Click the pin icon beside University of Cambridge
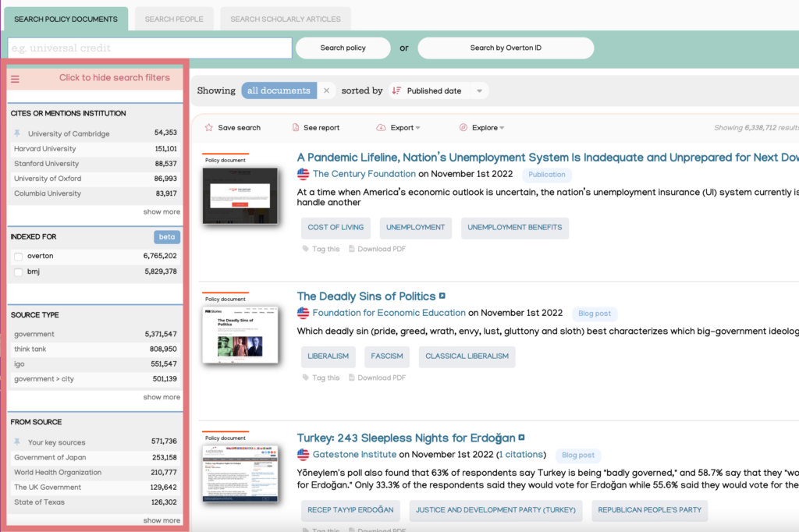799x532 pixels. coord(17,133)
